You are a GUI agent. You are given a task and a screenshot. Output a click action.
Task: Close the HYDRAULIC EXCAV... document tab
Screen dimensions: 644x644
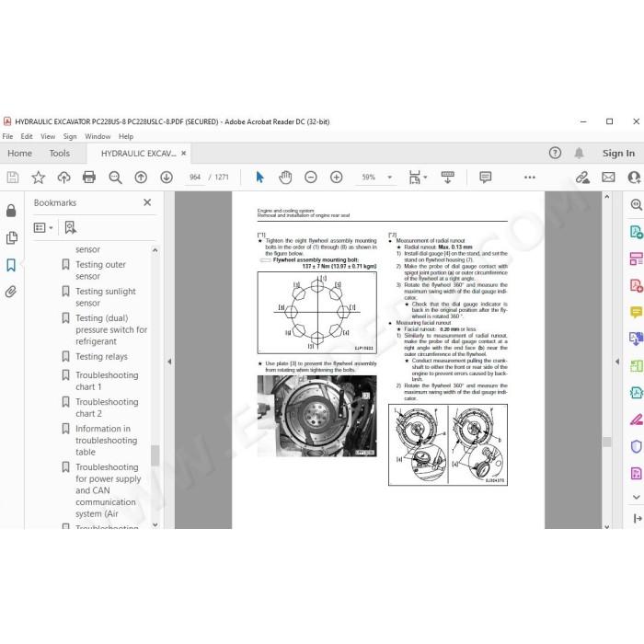tap(184, 154)
